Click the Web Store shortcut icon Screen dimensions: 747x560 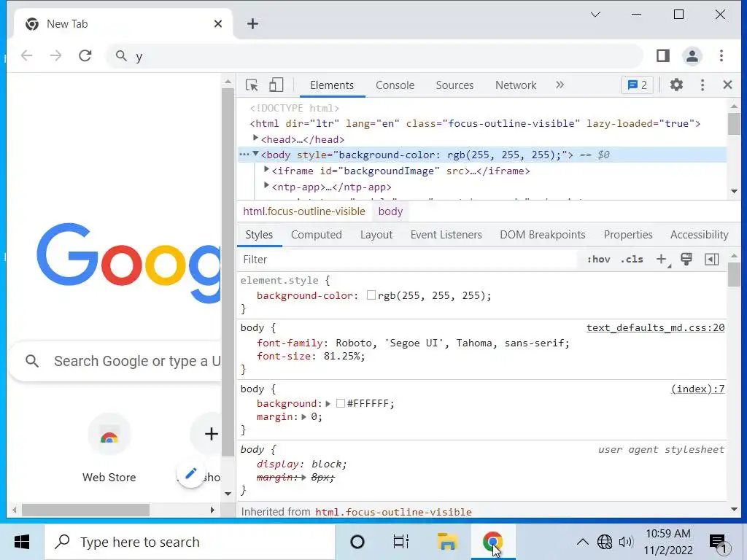[x=109, y=435]
